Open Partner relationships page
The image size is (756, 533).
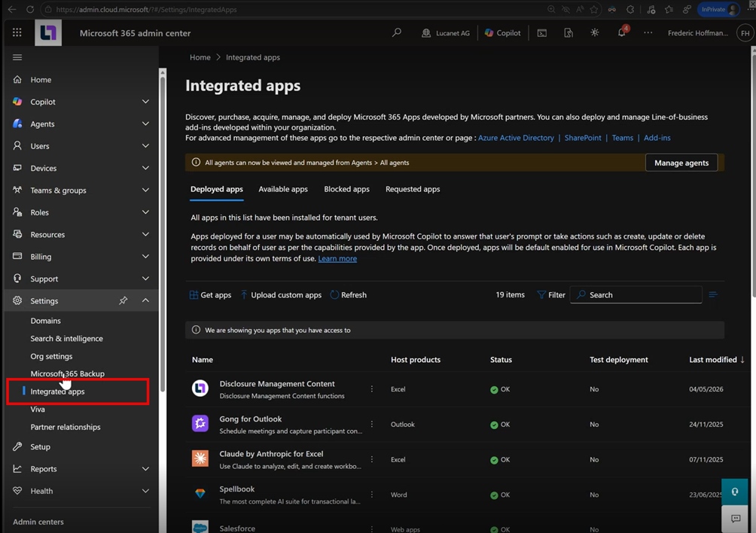click(66, 427)
